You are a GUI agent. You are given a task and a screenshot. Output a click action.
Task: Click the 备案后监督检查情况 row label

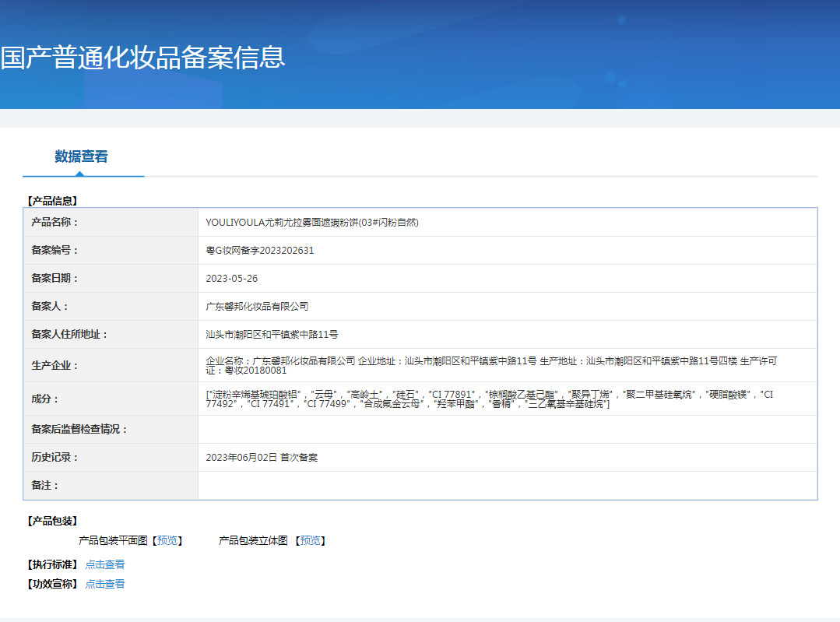(x=79, y=429)
